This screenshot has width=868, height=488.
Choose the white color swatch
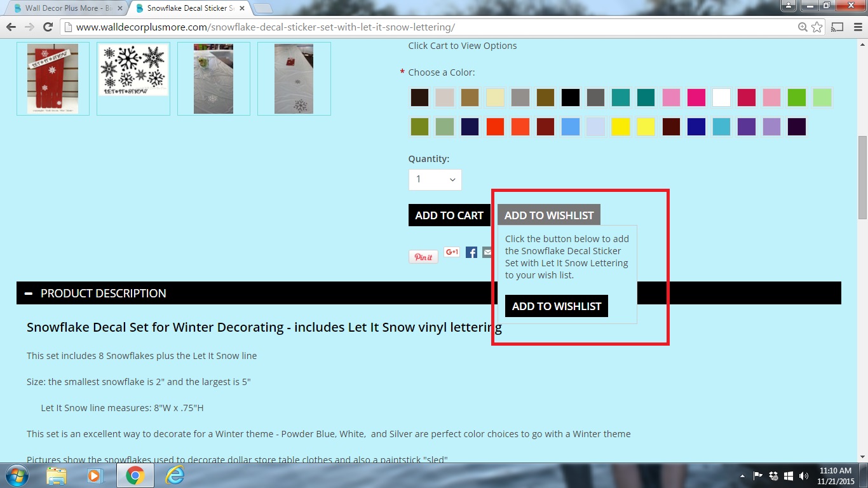721,98
